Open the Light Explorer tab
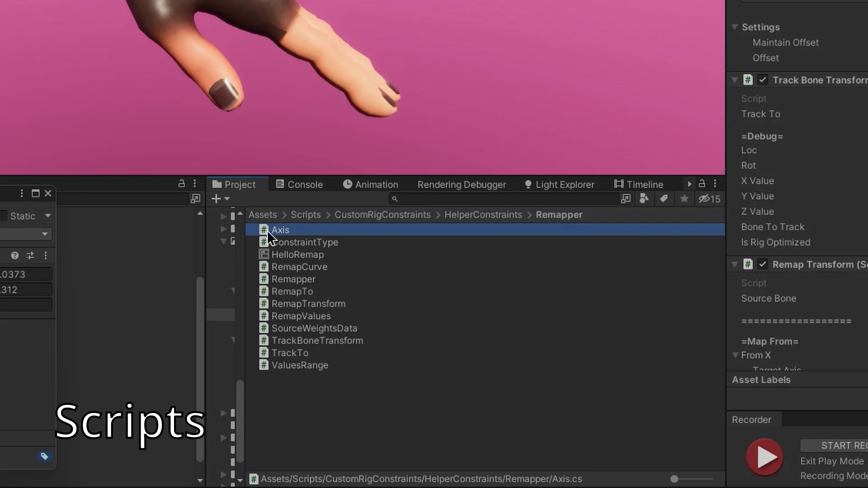Screen dimensions: 868x488 pyautogui.click(x=564, y=184)
